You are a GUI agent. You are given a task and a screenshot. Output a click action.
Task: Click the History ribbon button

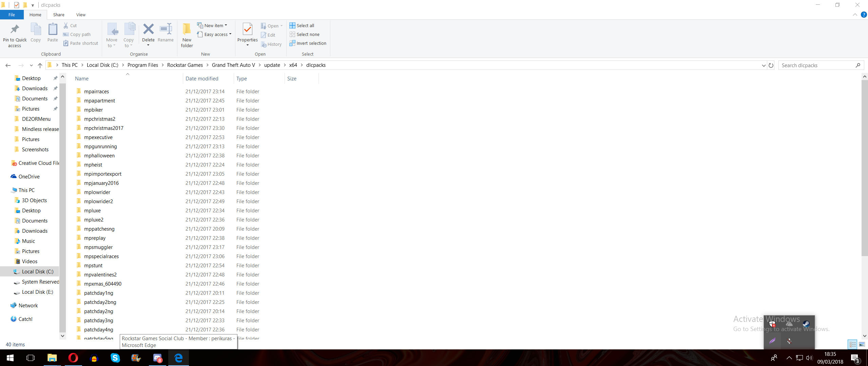(271, 44)
